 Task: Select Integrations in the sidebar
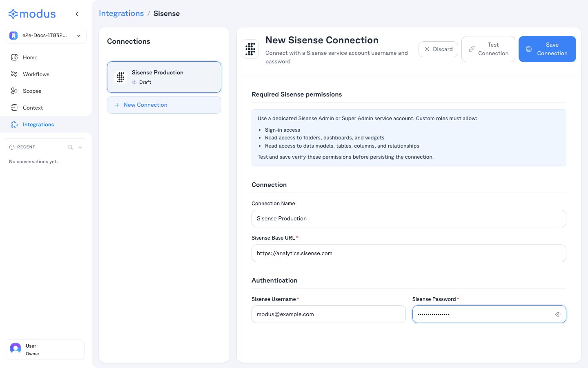coord(46,124)
